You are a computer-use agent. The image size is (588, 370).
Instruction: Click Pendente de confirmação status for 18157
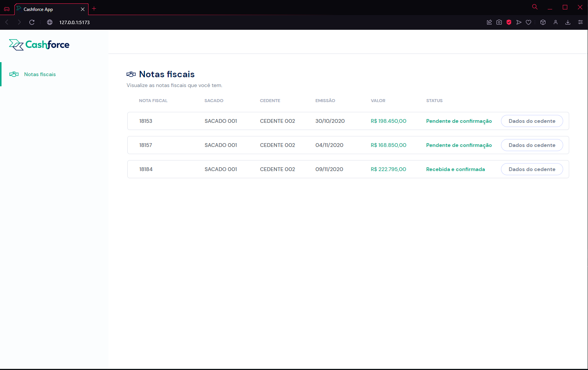[459, 145]
